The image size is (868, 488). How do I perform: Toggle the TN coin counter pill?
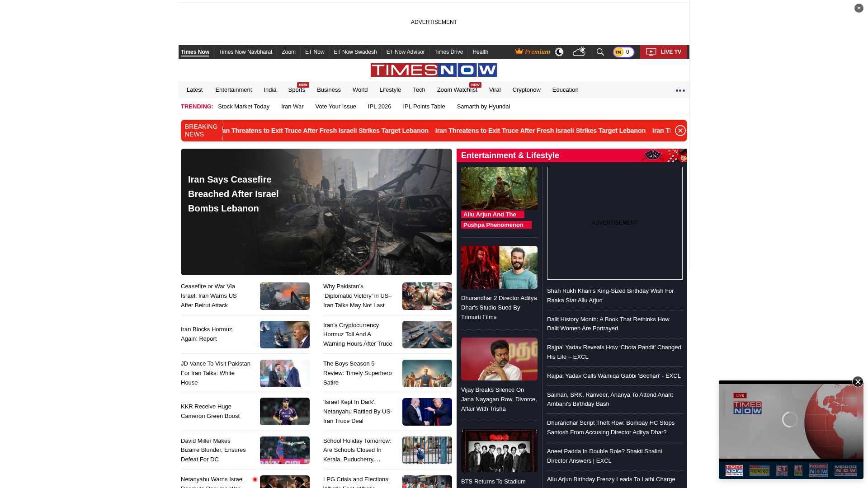pyautogui.click(x=623, y=52)
